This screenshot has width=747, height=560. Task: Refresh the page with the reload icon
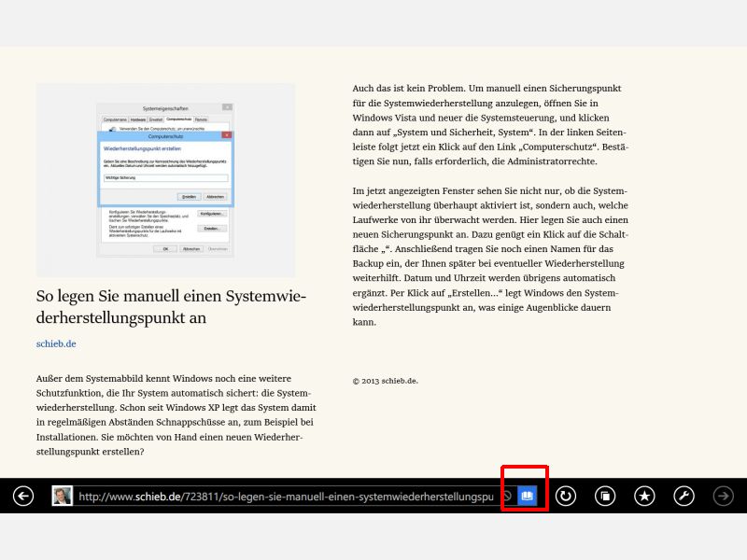566,497
